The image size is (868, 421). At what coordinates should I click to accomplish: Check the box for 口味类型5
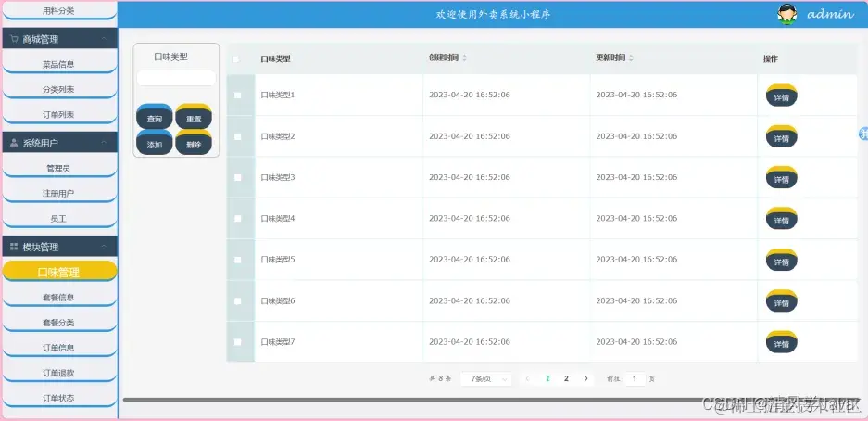(237, 260)
